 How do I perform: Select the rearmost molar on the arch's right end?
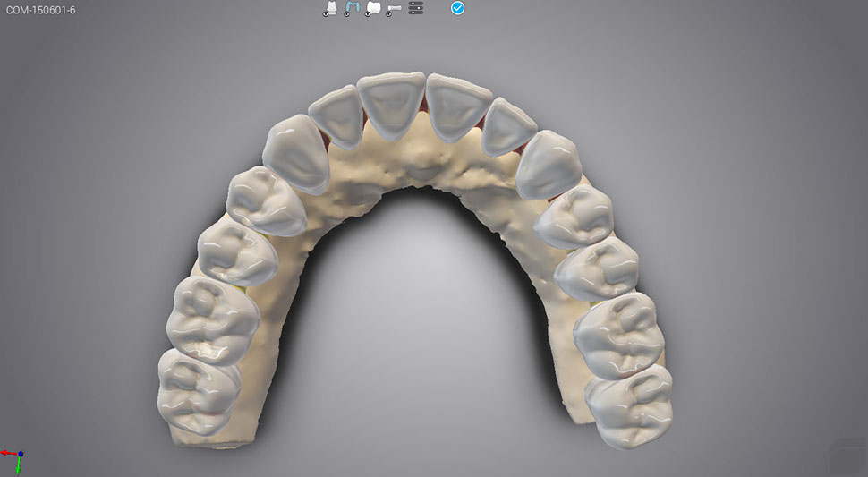coord(631,403)
